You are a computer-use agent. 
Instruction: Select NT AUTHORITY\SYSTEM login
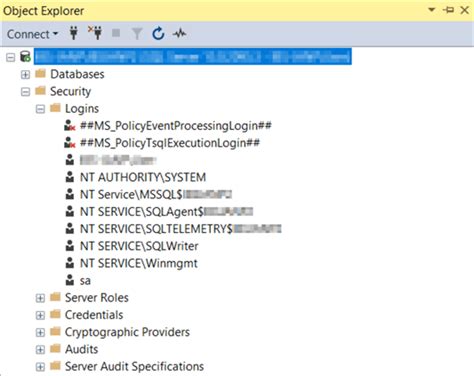[143, 177]
